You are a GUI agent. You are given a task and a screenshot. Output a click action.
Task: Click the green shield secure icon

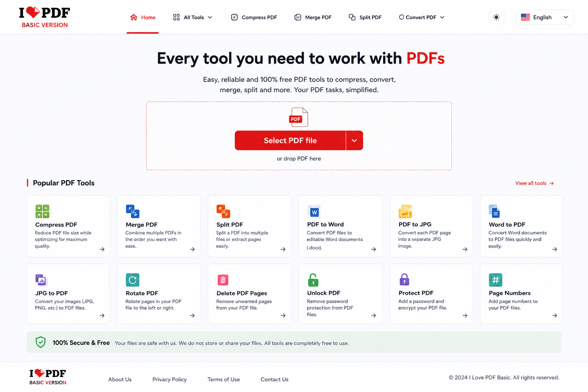(41, 342)
